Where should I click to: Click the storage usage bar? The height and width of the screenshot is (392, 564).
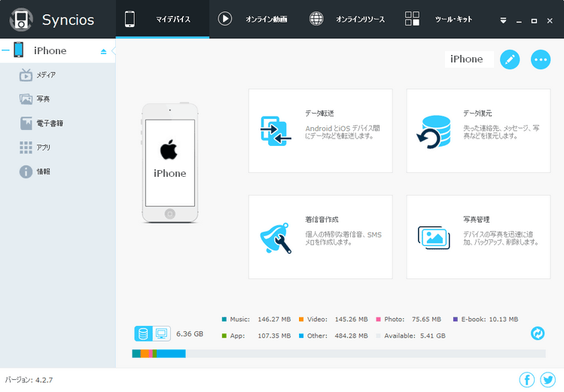click(x=339, y=354)
